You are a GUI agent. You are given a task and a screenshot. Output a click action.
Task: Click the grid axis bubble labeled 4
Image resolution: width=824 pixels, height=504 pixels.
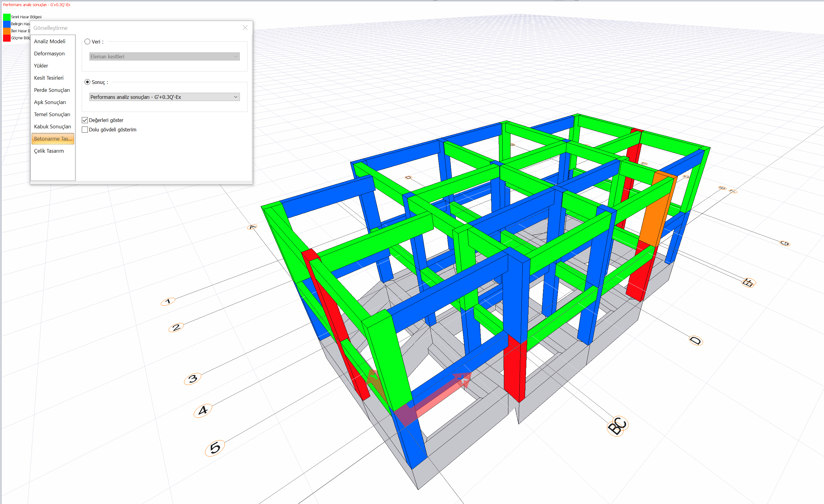click(203, 410)
